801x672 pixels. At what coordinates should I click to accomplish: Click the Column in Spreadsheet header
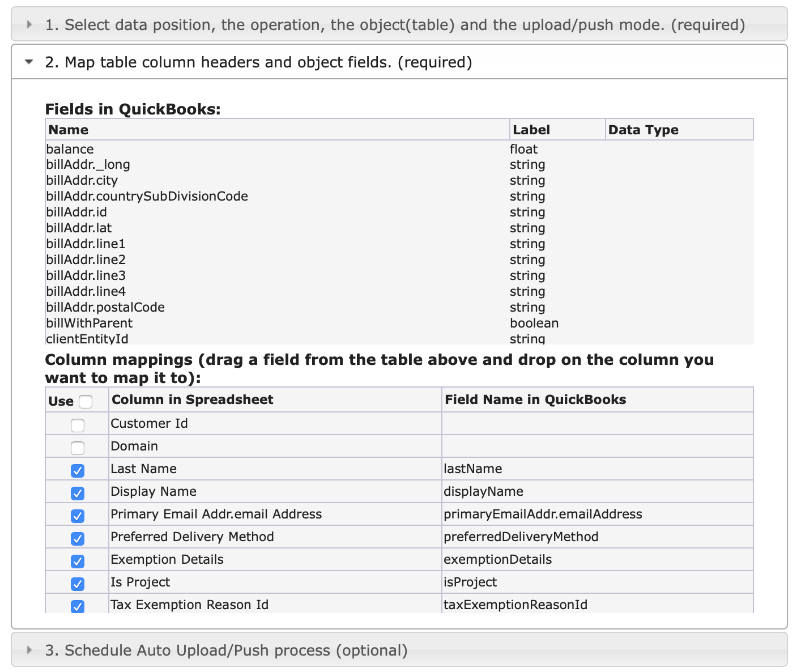pyautogui.click(x=275, y=399)
